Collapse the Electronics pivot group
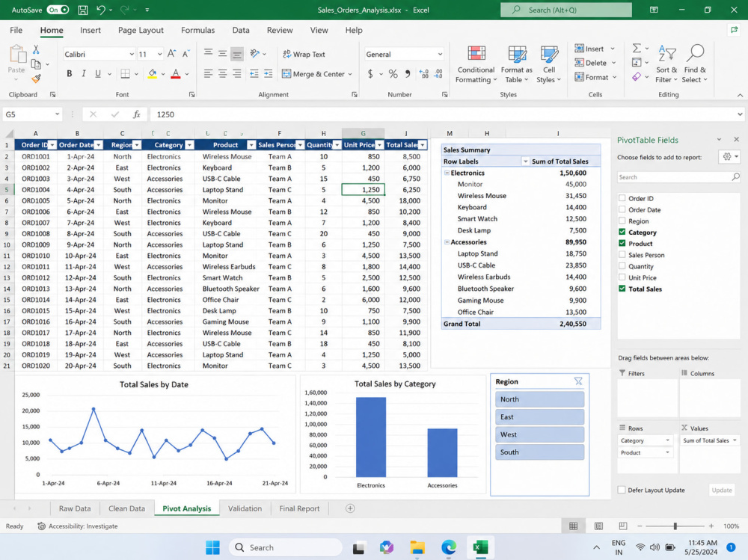 pyautogui.click(x=447, y=173)
